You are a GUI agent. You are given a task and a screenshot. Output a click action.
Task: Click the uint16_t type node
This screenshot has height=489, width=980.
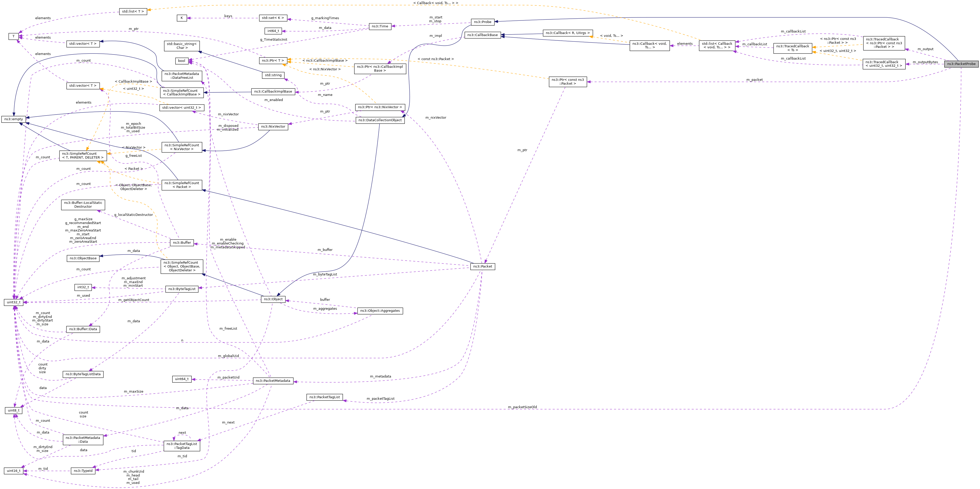point(13,471)
